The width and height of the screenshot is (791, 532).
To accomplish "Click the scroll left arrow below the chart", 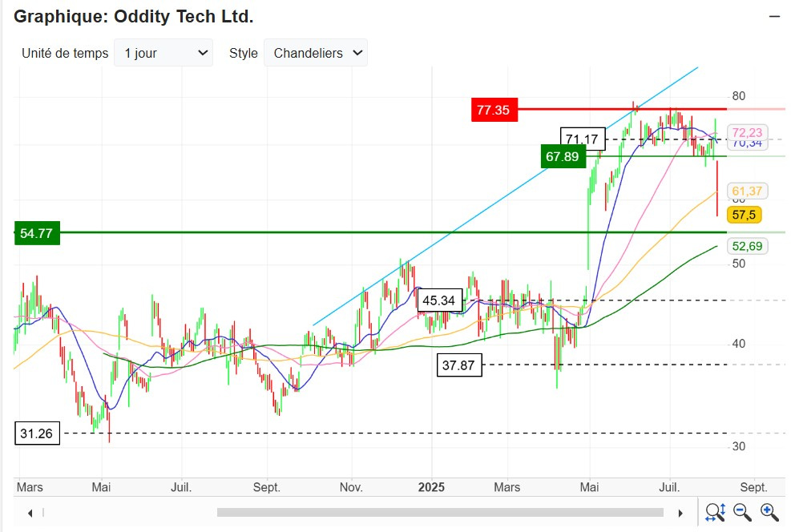I will [30, 513].
